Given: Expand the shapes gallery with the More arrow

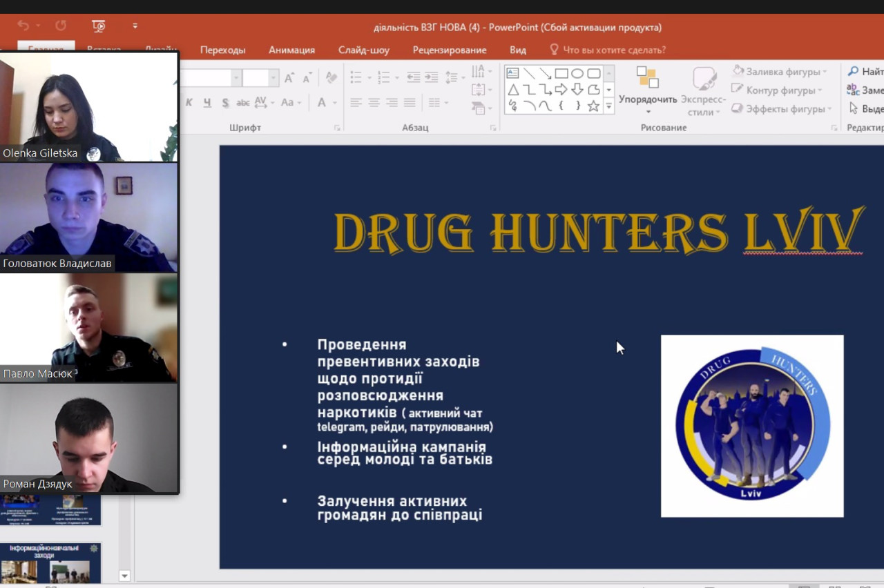Looking at the screenshot, I should point(608,106).
